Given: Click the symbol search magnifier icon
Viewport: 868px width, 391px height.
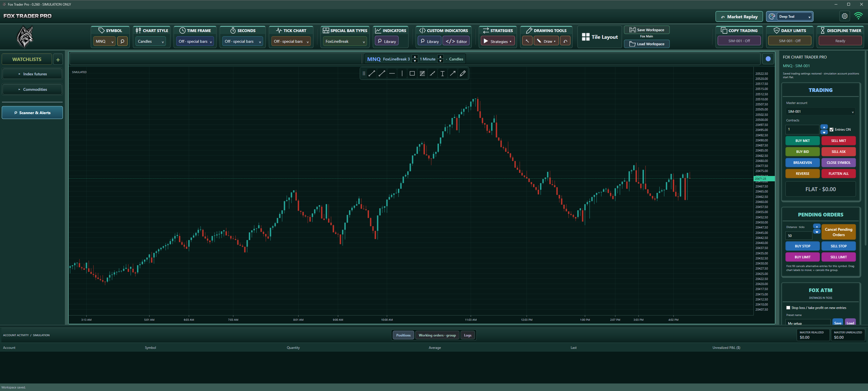Looking at the screenshot, I should tap(122, 41).
